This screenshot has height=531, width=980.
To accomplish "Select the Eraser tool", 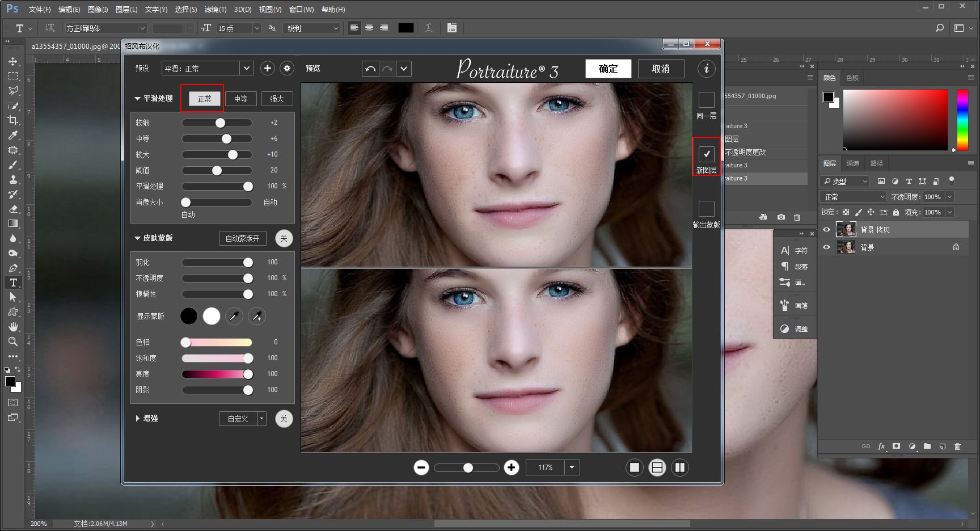I will [13, 209].
